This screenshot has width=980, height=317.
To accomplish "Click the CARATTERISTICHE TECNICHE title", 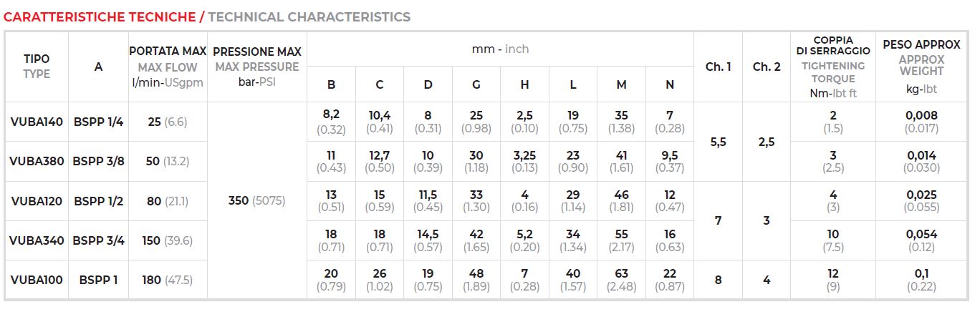I will tap(100, 16).
